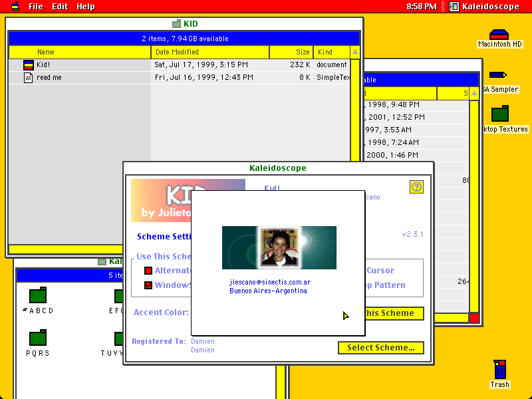Open the Edit menu
This screenshot has width=532, height=399.
[x=60, y=7]
